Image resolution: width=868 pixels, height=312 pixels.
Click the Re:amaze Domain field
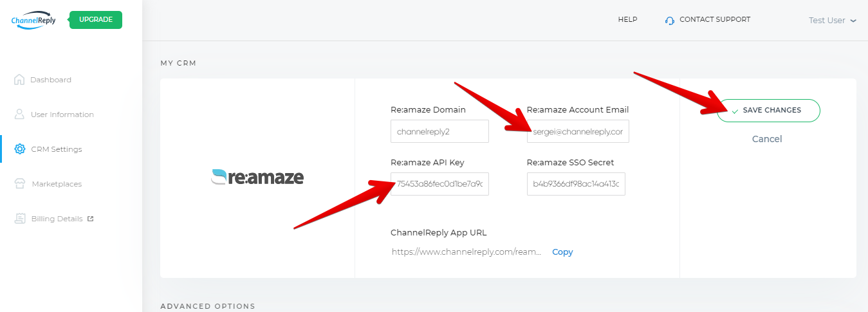(439, 131)
